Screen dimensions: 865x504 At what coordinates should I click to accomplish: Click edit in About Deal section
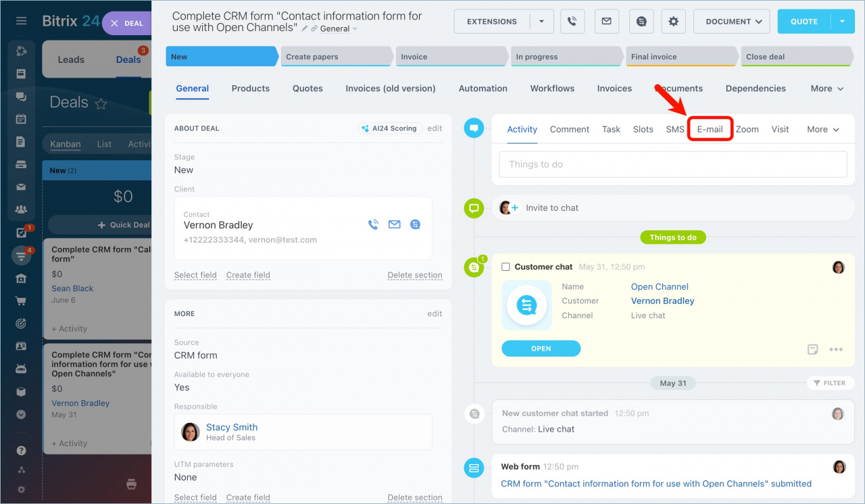tap(435, 128)
